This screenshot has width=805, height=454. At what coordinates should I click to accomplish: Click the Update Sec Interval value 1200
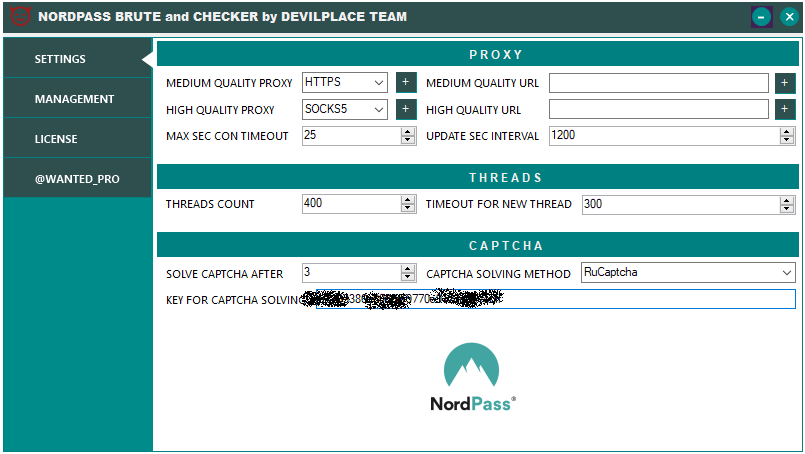coord(563,135)
